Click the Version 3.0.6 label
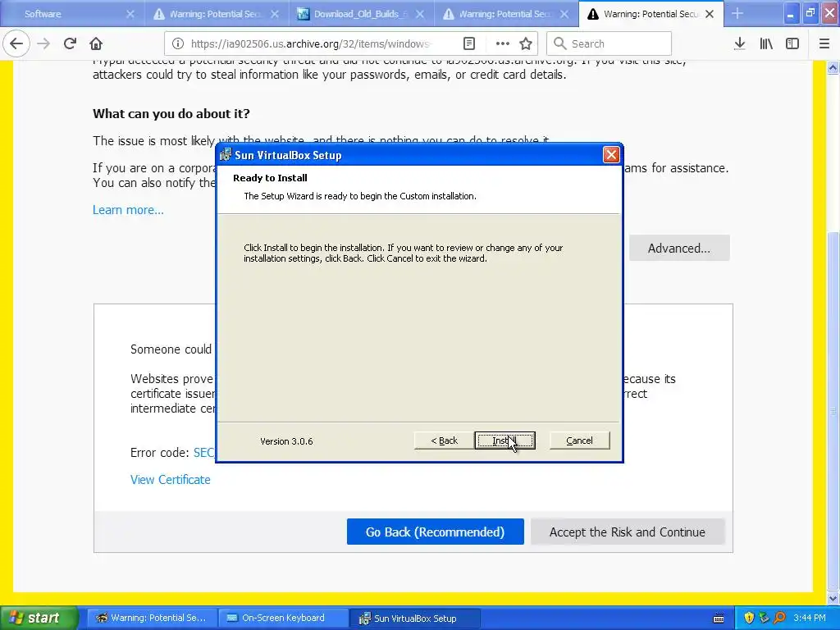Screen dimensions: 840x630 286,441
